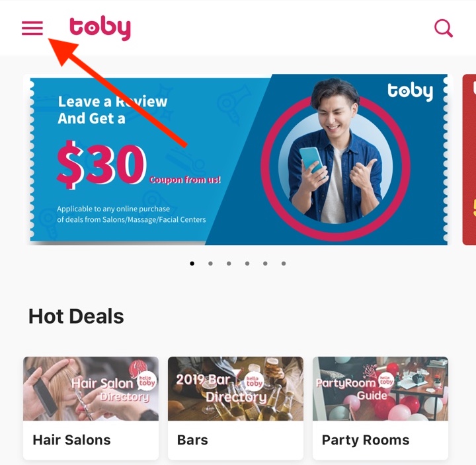Click the white toby logo on banner
476x465 pixels.
click(411, 92)
